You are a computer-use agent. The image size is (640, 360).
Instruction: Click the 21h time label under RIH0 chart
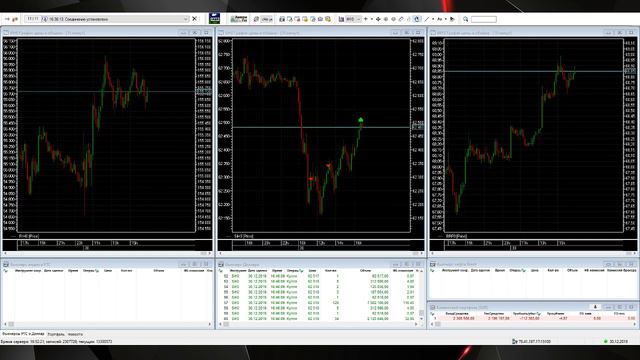[62, 243]
